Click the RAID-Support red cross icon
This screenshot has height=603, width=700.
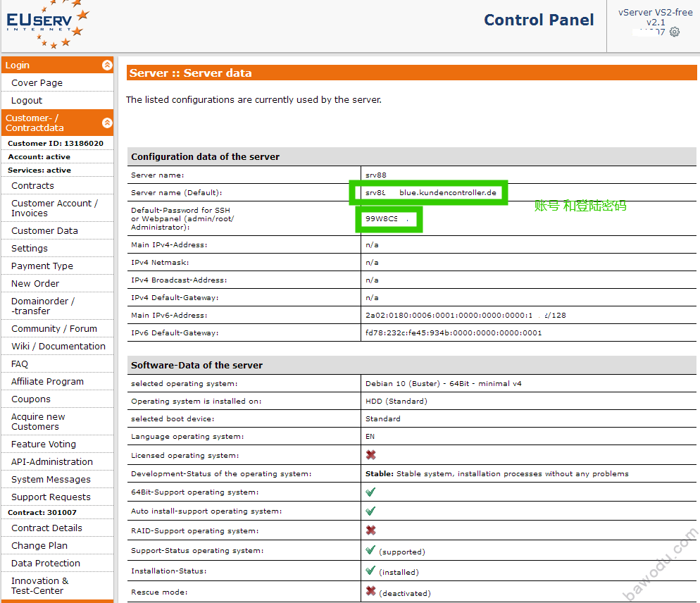click(x=370, y=530)
